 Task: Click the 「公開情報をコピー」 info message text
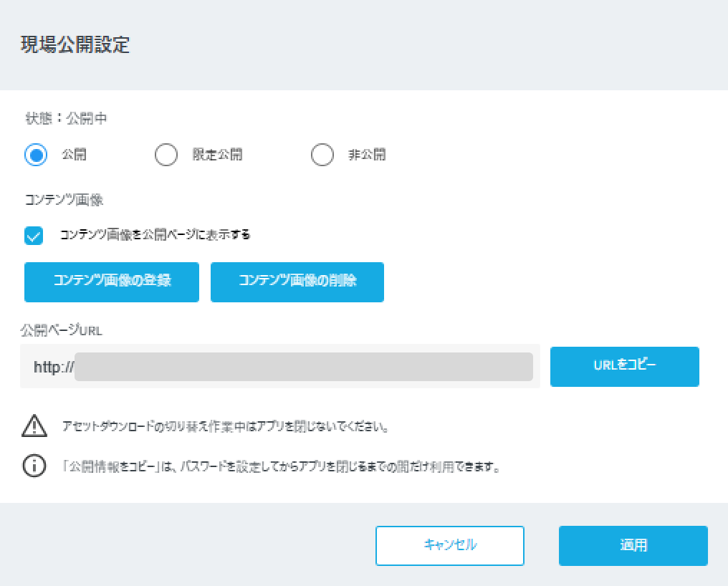point(279,467)
